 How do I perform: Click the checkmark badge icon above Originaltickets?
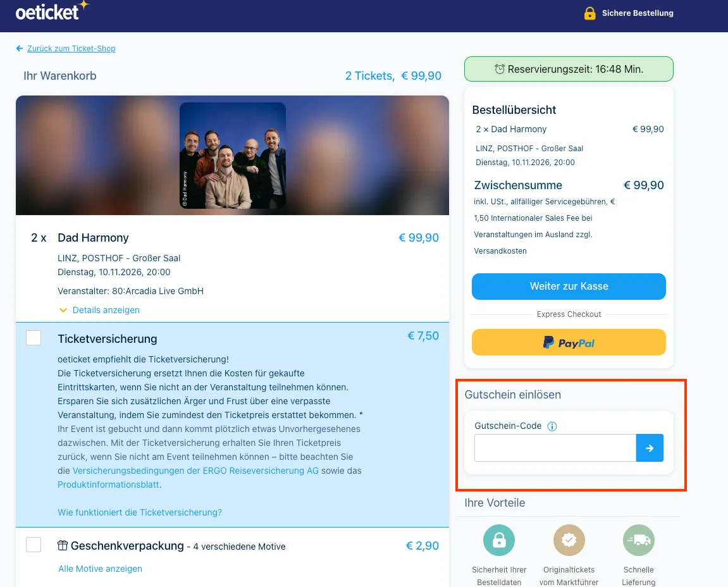point(569,540)
